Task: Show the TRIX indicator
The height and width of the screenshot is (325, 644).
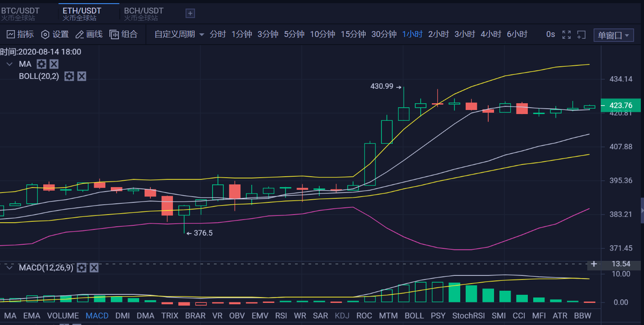Action: [170, 316]
